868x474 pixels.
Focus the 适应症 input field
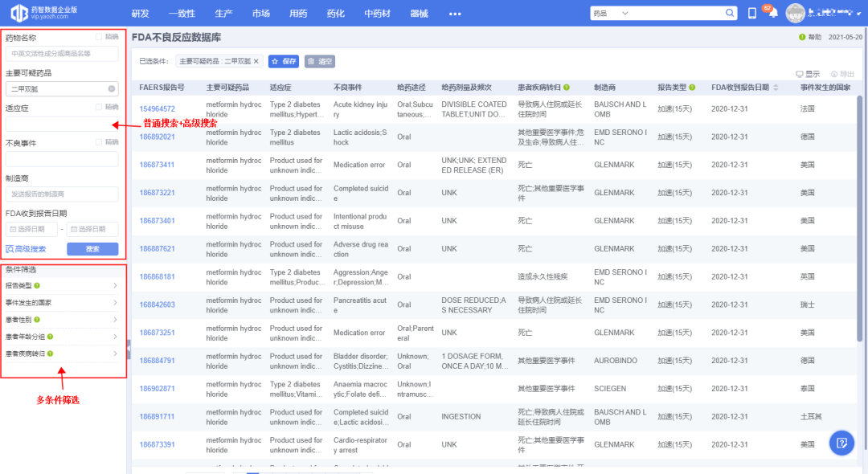(62, 124)
